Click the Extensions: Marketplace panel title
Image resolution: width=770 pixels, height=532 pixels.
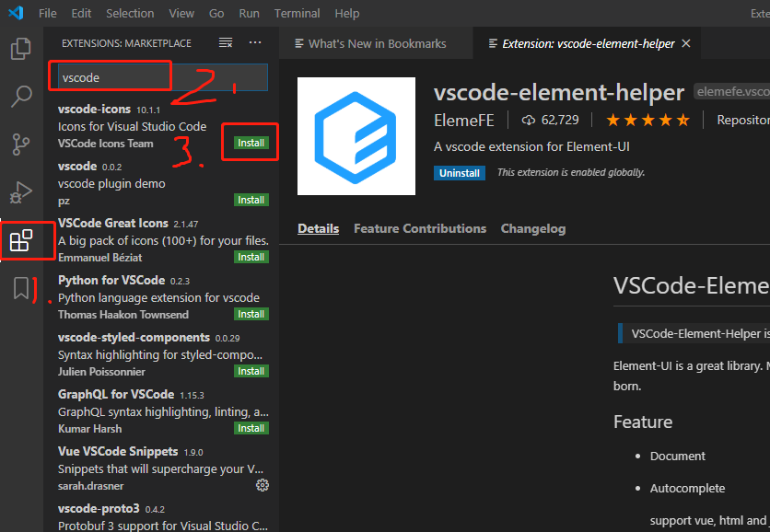coord(126,43)
